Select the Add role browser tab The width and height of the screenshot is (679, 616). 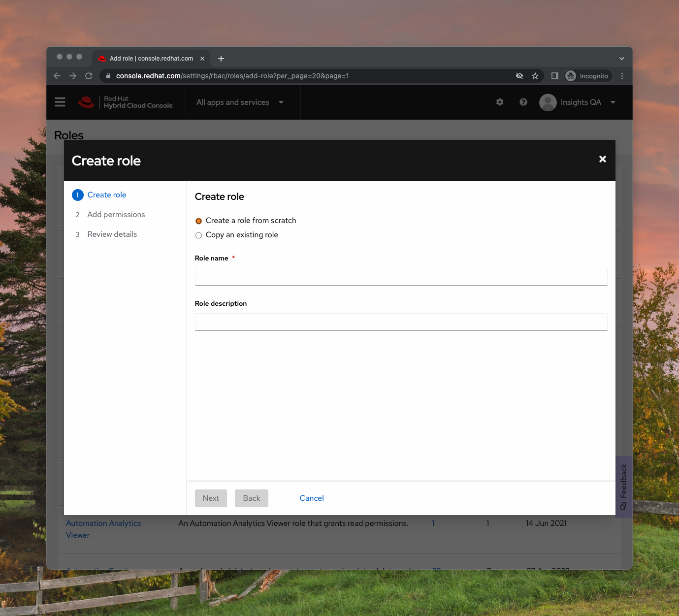(151, 59)
